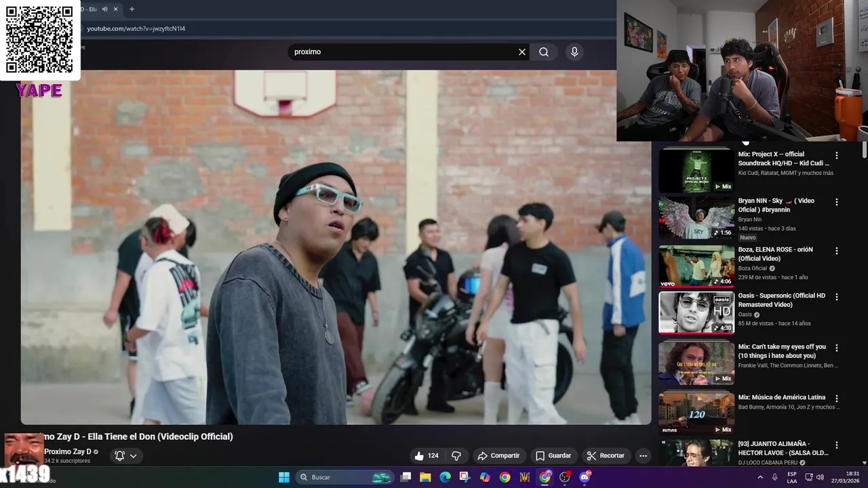Open Google Chrome from the taskbar
The width and height of the screenshot is (868, 488).
point(505,477)
